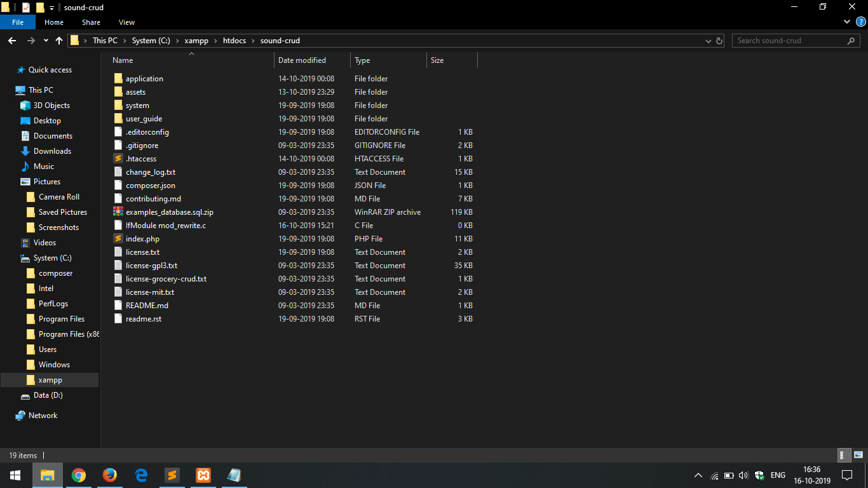The width and height of the screenshot is (868, 488).
Task: Click the chevron after htdocs in address bar
Action: [253, 41]
